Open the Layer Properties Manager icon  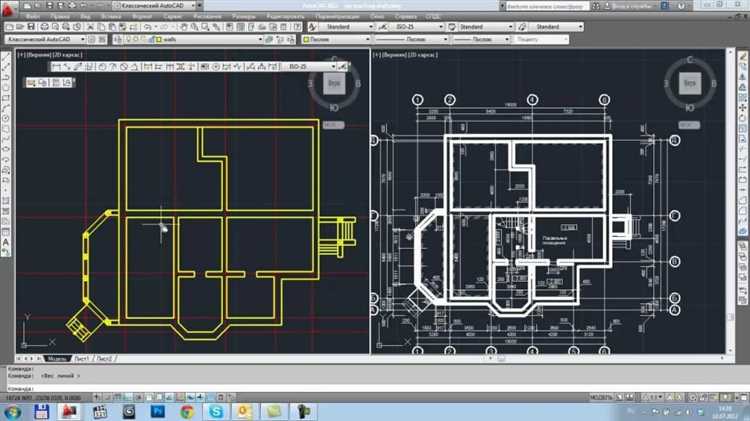click(118, 40)
